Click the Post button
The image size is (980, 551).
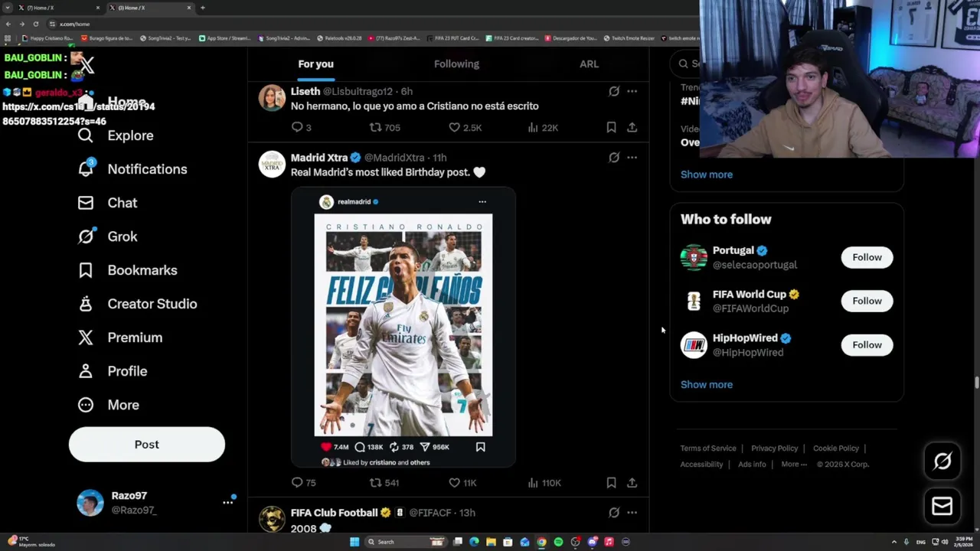[x=147, y=445]
